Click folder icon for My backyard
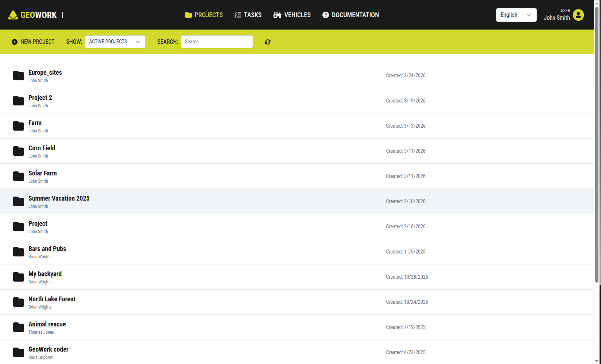Image resolution: width=601 pixels, height=364 pixels. pos(19,277)
